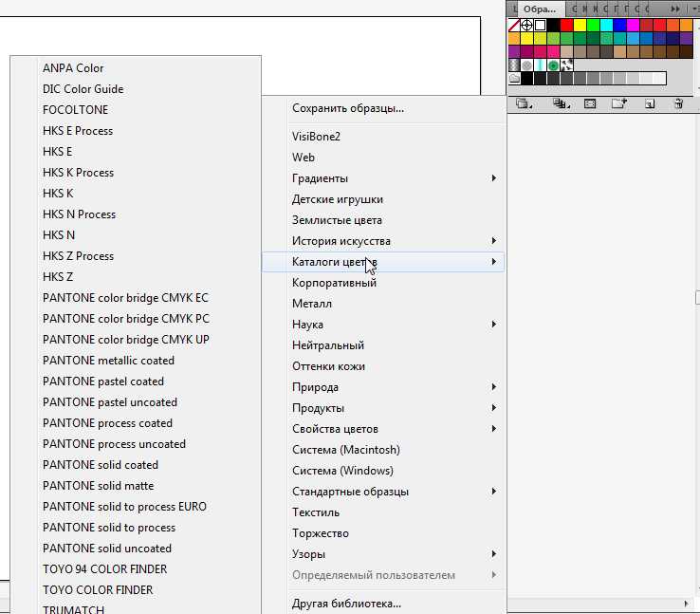Open PANTONE pastel uncoated catalog
Viewport: 700px width, 614px height.
pyautogui.click(x=136, y=402)
